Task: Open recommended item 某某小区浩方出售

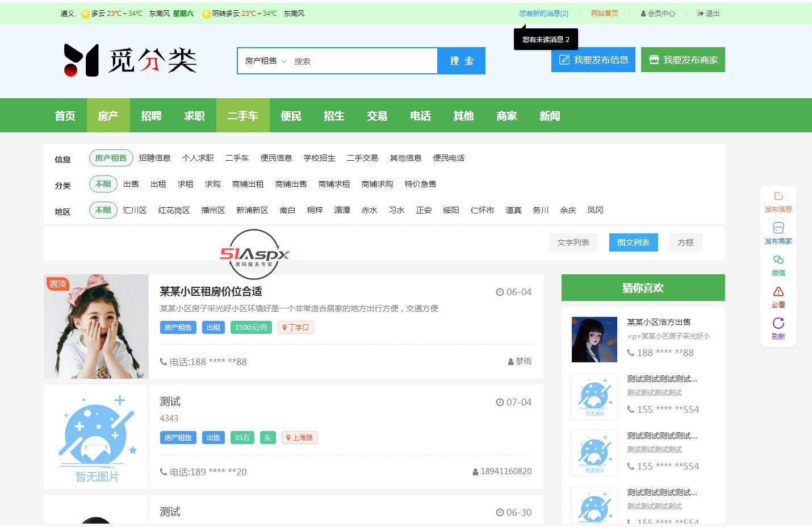Action: coord(659,322)
